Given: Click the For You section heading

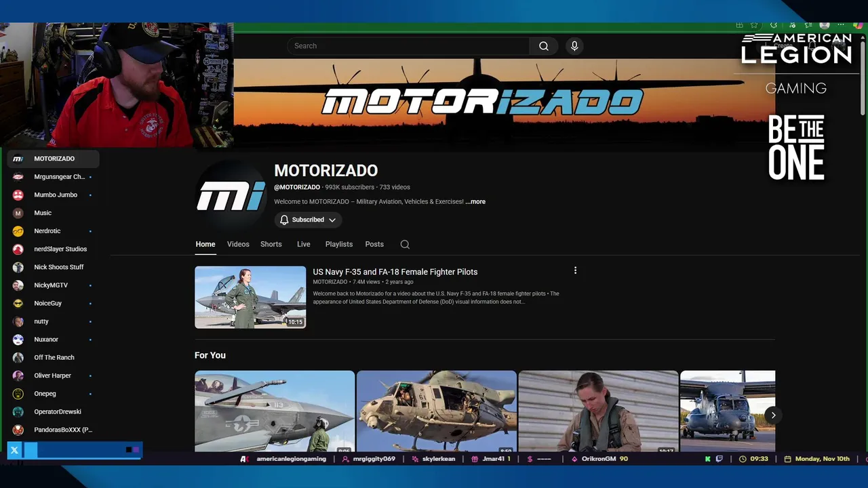Looking at the screenshot, I should coord(210,355).
